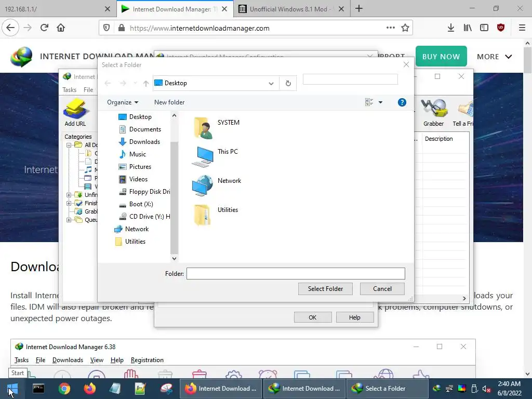
Task: Click the help question mark icon
Action: coord(402,102)
